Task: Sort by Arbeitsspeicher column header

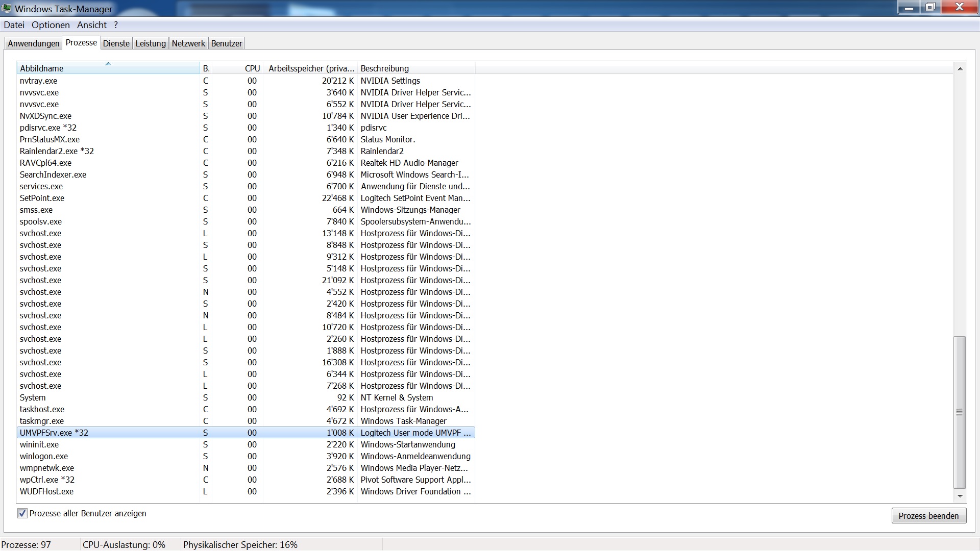Action: [x=311, y=68]
